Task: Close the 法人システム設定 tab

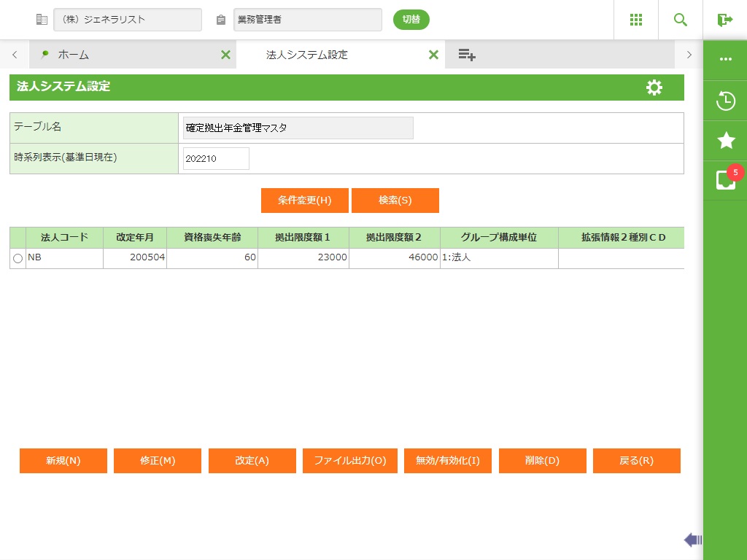Action: coord(433,55)
